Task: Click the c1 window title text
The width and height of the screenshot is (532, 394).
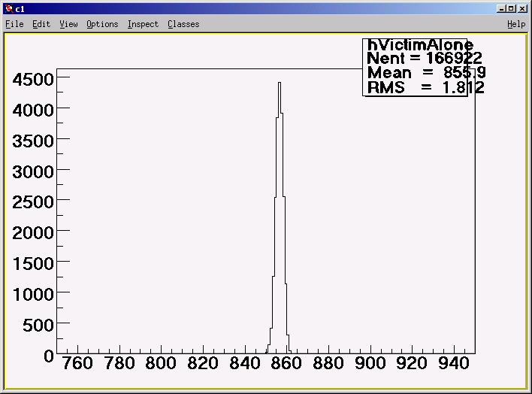Action: click(20, 9)
